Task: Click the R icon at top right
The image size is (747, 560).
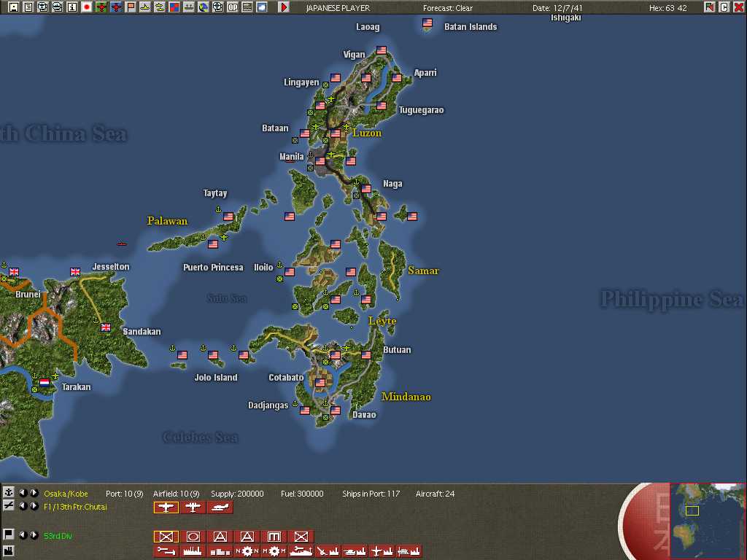Action: click(x=709, y=7)
